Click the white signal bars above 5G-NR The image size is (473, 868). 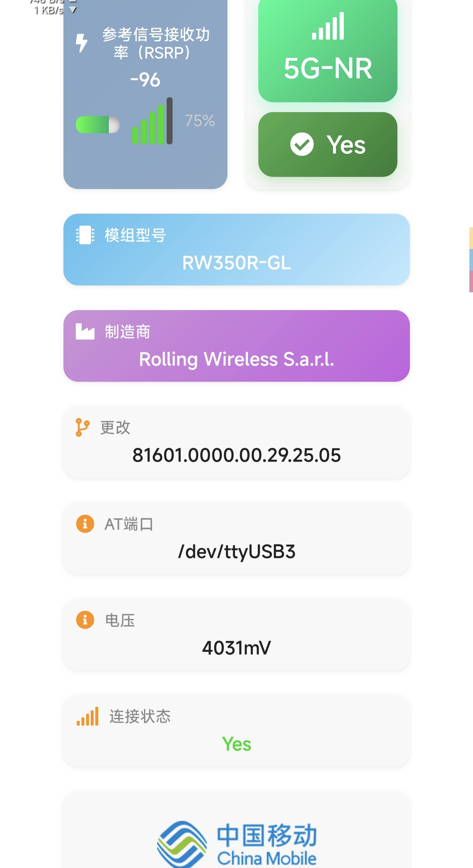328,26
